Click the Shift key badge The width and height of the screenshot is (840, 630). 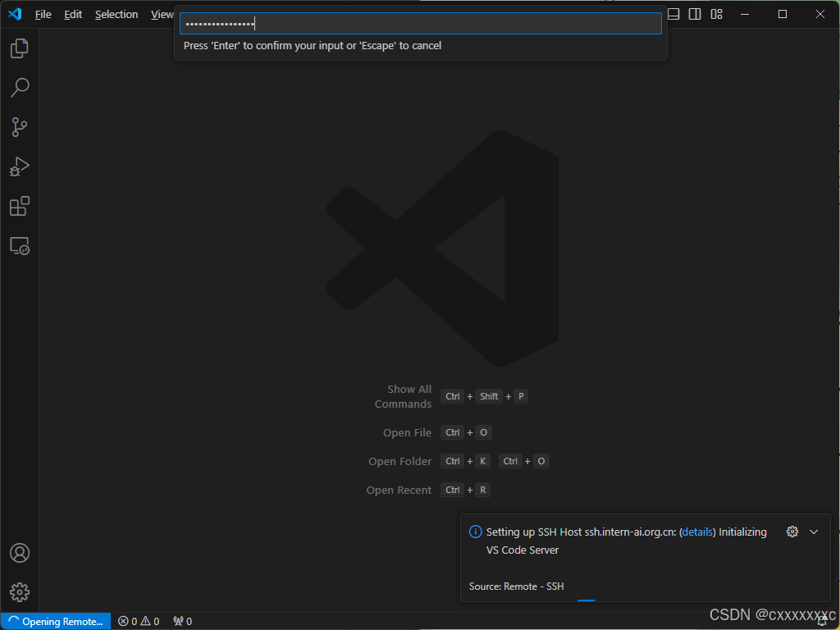point(489,396)
